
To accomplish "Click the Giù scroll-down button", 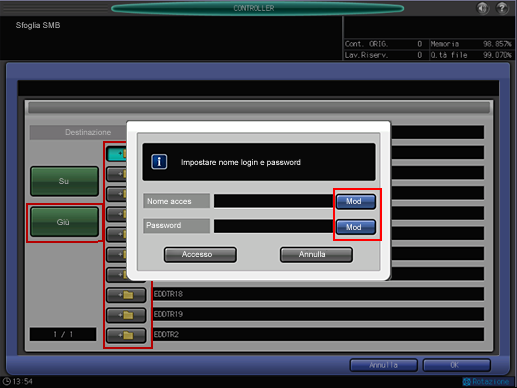I will [x=64, y=222].
